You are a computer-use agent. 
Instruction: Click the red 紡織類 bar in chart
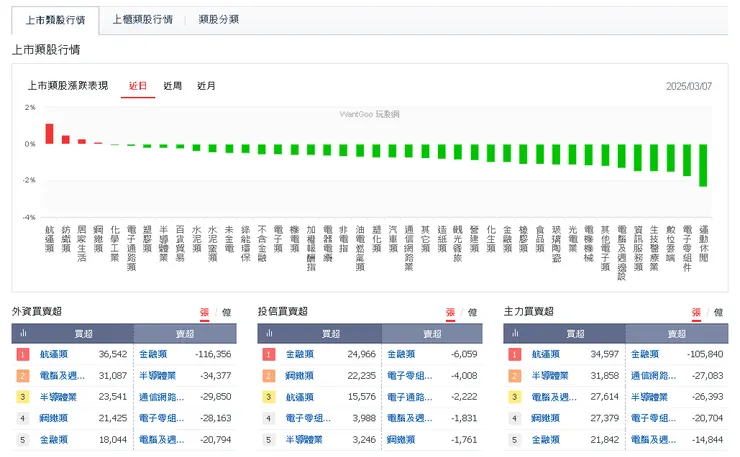pos(66,140)
